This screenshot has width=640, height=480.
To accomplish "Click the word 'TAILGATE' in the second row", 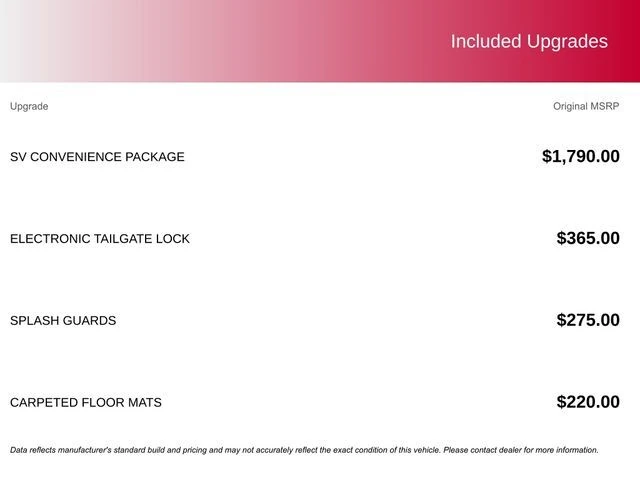I will pos(128,239).
